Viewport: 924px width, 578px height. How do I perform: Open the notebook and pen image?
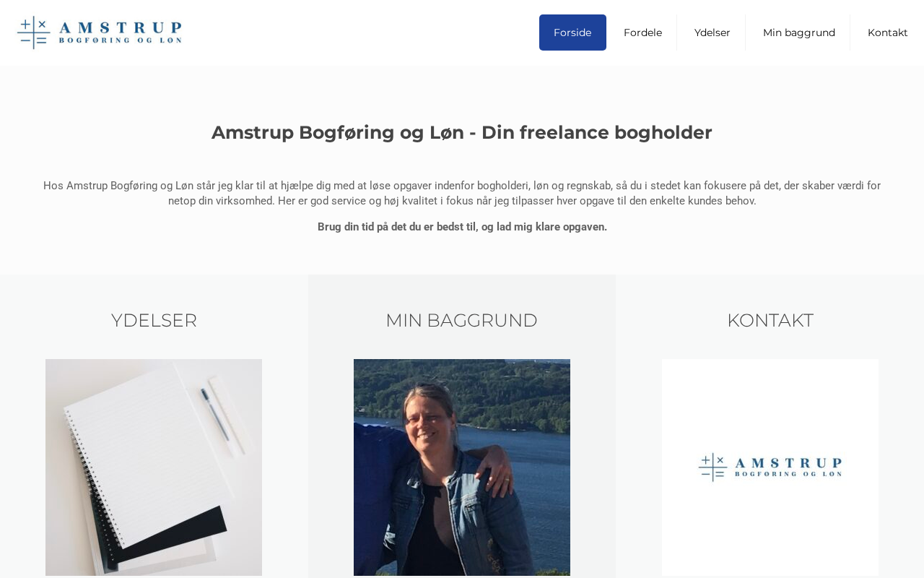click(x=154, y=467)
